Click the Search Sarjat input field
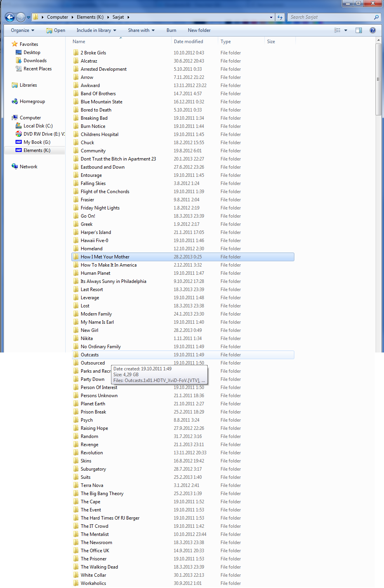The width and height of the screenshot is (384, 588). [330, 17]
